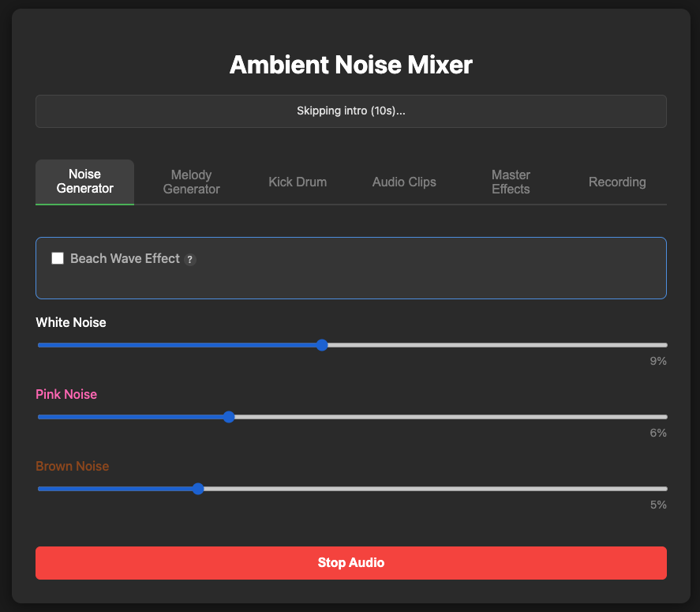The height and width of the screenshot is (612, 700).
Task: Click the 9% White Noise value
Action: pos(658,361)
